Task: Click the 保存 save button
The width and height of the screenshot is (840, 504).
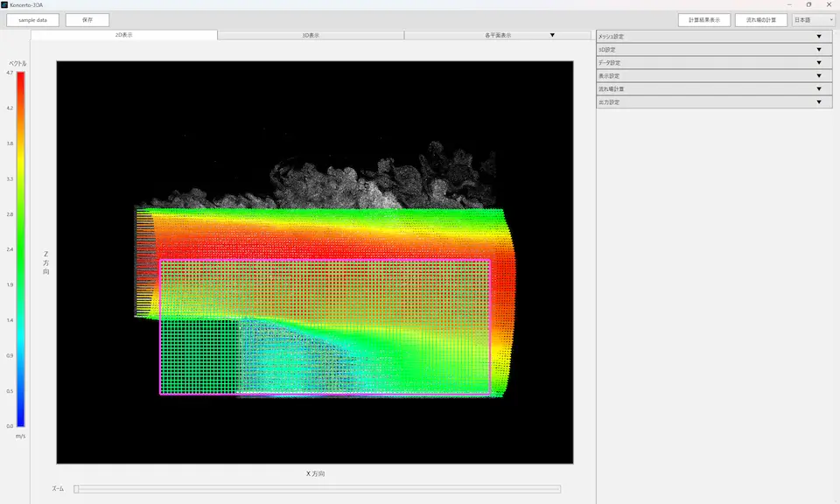Action: [x=87, y=20]
